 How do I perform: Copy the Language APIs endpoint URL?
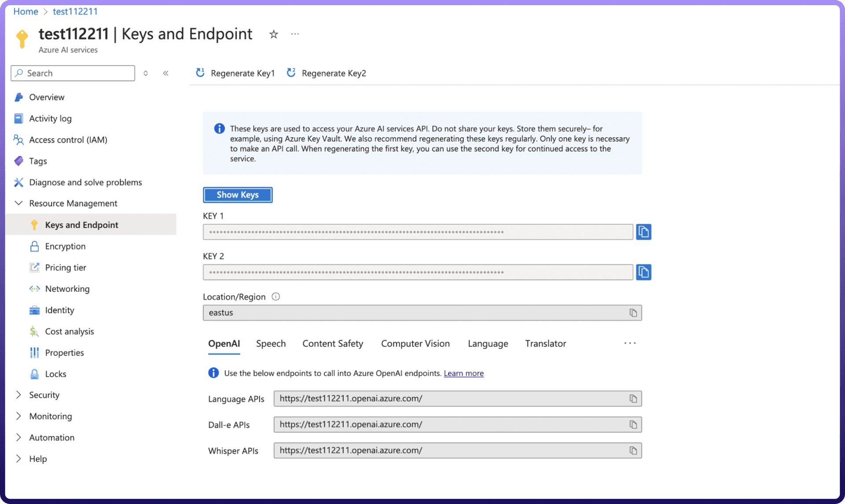tap(633, 398)
